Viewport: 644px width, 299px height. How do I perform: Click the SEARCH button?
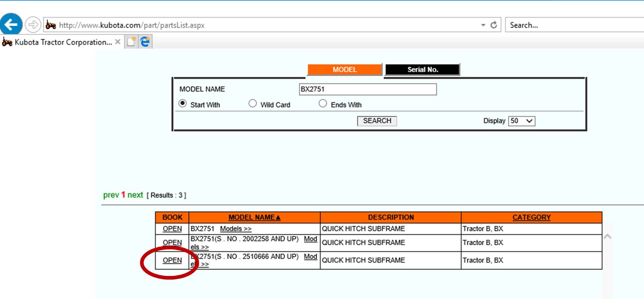[x=377, y=121]
